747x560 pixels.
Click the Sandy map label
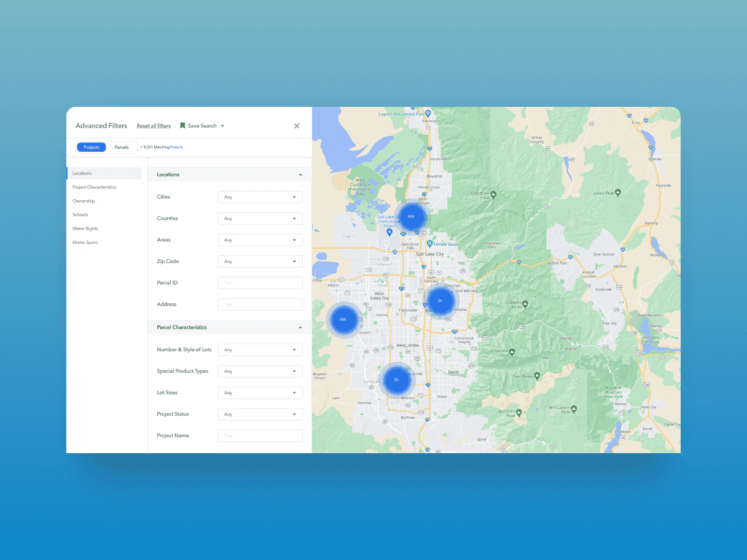(453, 372)
